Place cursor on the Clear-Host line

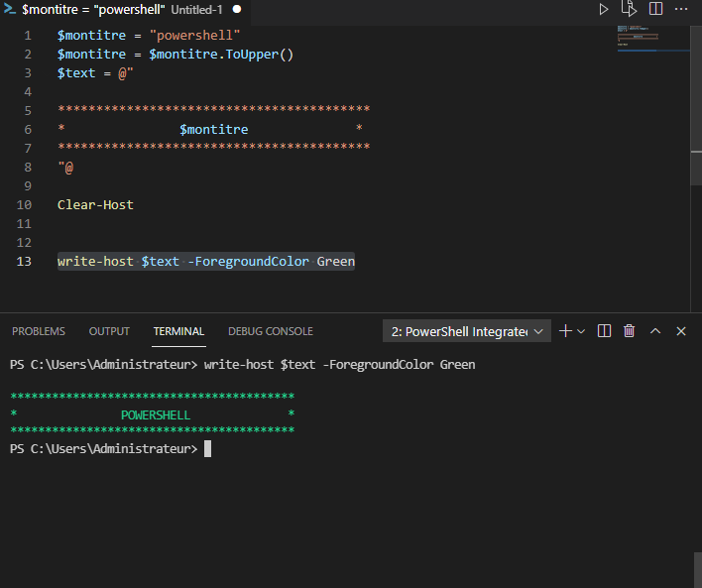coord(95,205)
